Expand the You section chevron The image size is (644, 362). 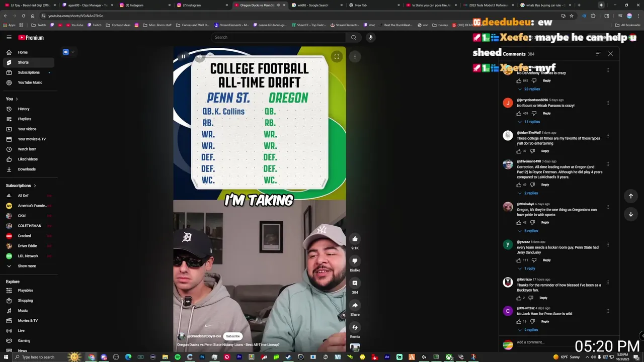coord(17,99)
